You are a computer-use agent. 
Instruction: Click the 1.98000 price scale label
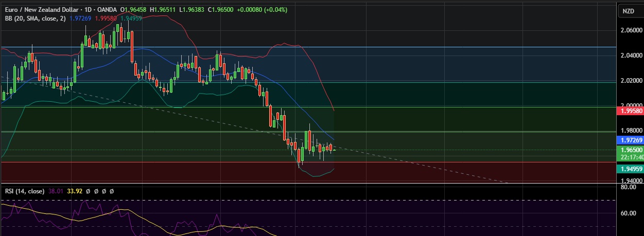tap(631, 130)
